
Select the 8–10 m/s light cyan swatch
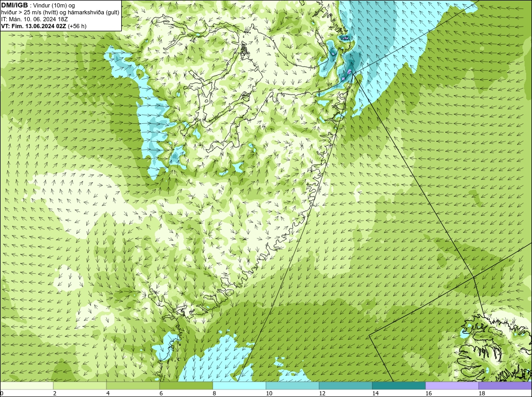(239, 386)
